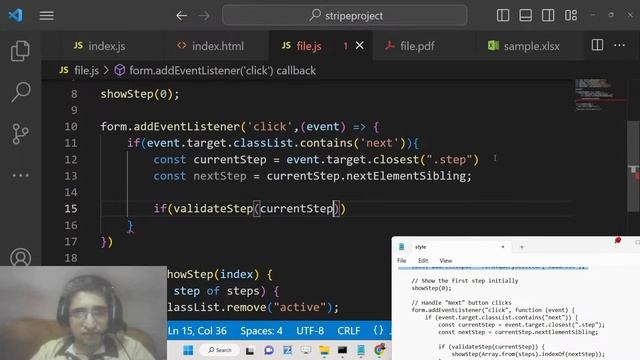Viewport: 640px width, 360px height.
Task: Open Chrome in taskbar
Action: click(x=380, y=350)
